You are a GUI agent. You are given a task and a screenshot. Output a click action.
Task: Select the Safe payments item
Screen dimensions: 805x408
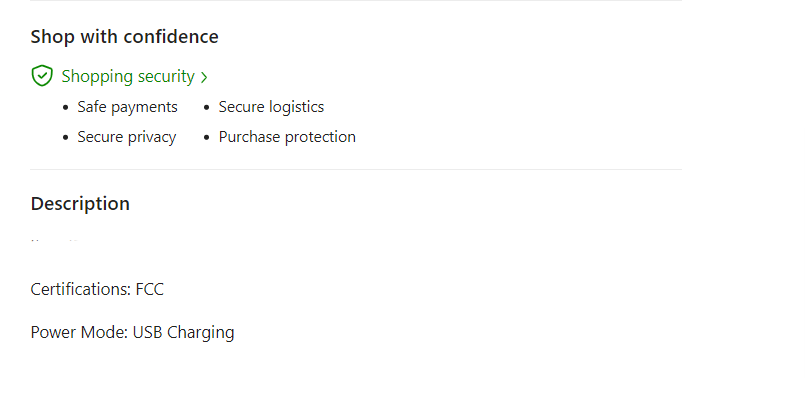[127, 107]
